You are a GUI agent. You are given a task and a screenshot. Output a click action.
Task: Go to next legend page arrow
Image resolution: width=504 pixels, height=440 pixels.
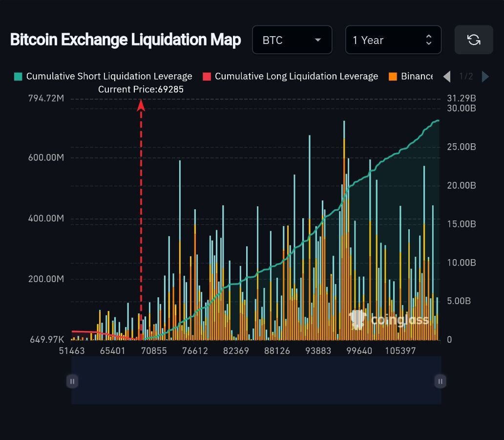coord(485,77)
